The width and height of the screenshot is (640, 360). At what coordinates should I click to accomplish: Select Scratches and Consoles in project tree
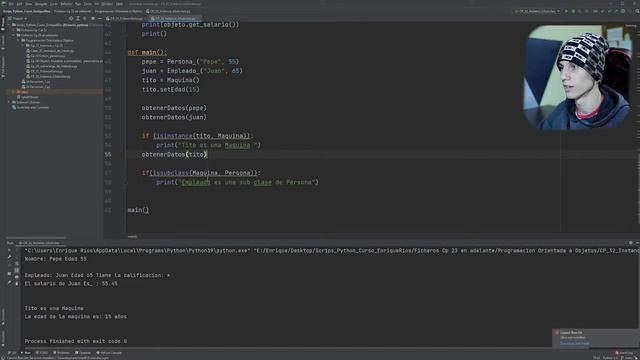point(32,108)
